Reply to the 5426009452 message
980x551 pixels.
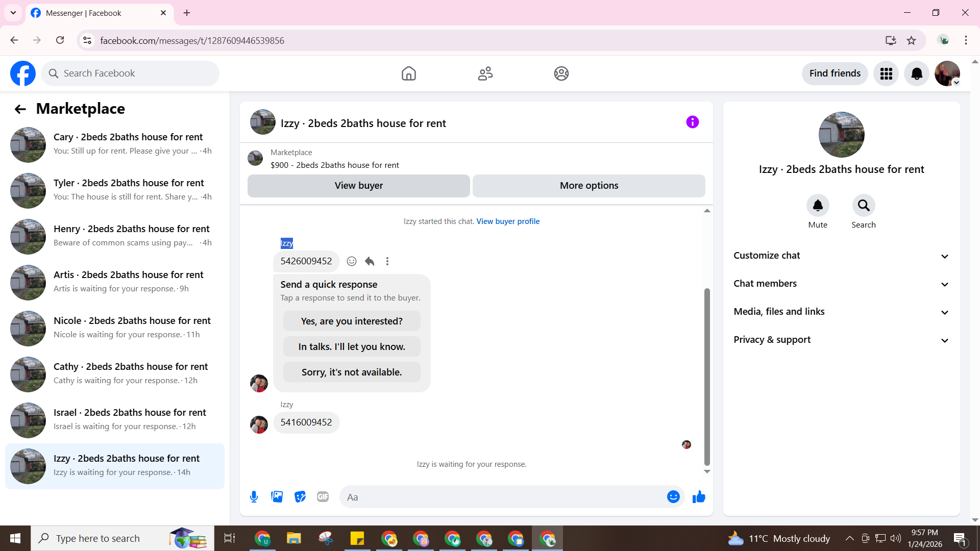point(370,261)
